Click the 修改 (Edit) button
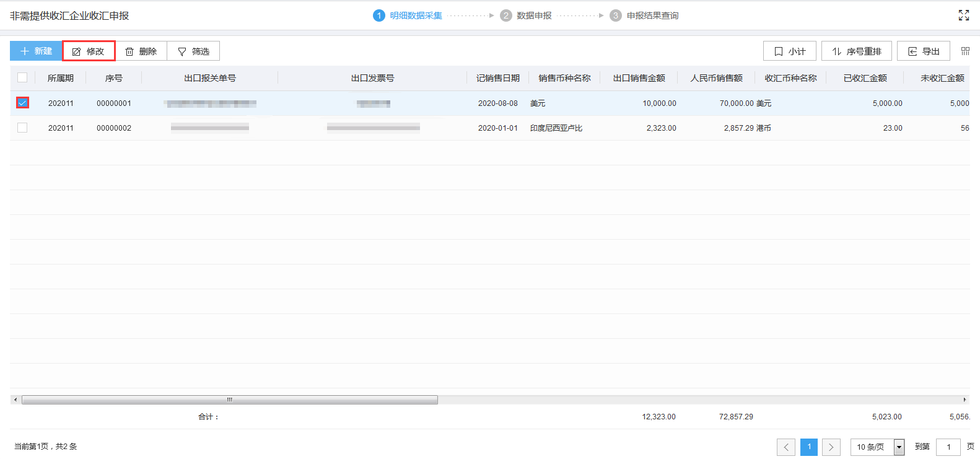 (89, 51)
